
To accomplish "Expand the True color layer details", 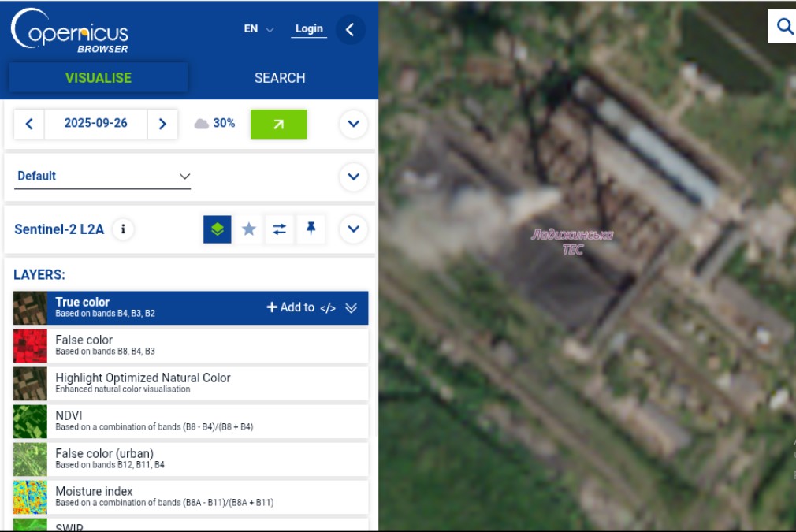I will (352, 308).
